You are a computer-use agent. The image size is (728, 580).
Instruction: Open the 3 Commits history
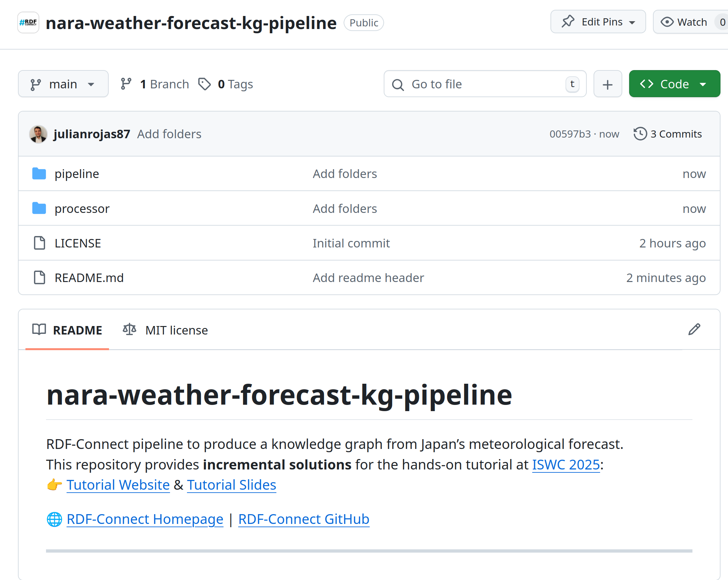click(668, 134)
